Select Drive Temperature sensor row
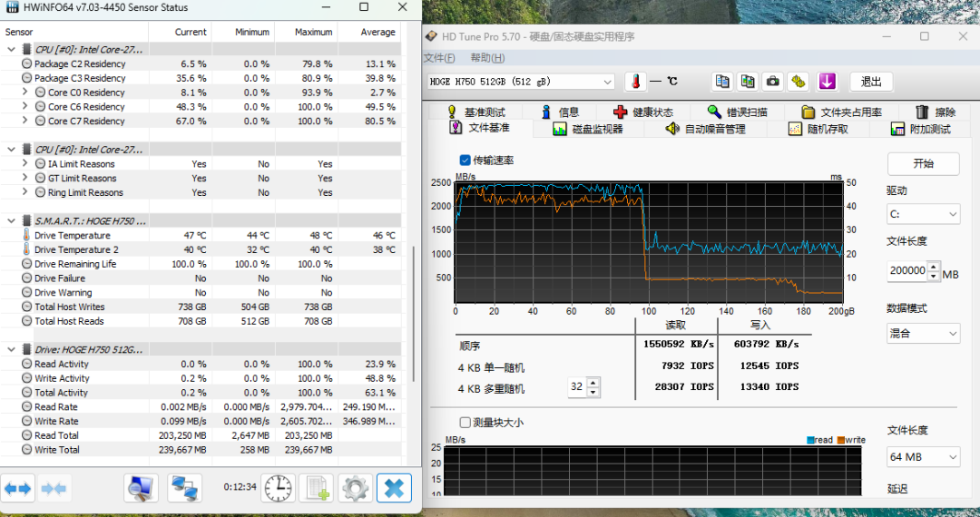Image resolution: width=980 pixels, height=517 pixels. (x=201, y=236)
